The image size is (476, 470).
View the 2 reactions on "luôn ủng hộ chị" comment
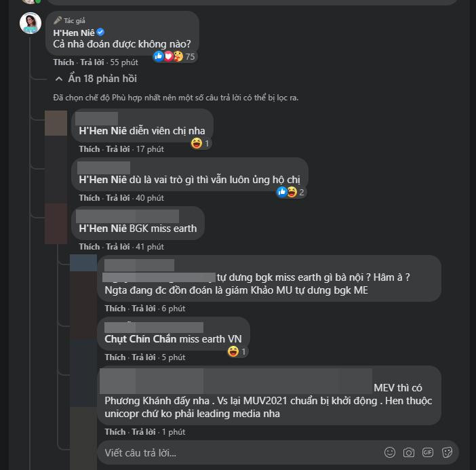pos(292,192)
